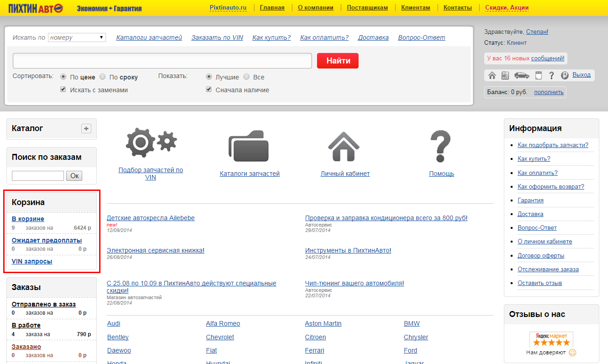608x364 pixels.
Task: Open 'Скидки, Акции' in the top menu
Action: pyautogui.click(x=507, y=8)
